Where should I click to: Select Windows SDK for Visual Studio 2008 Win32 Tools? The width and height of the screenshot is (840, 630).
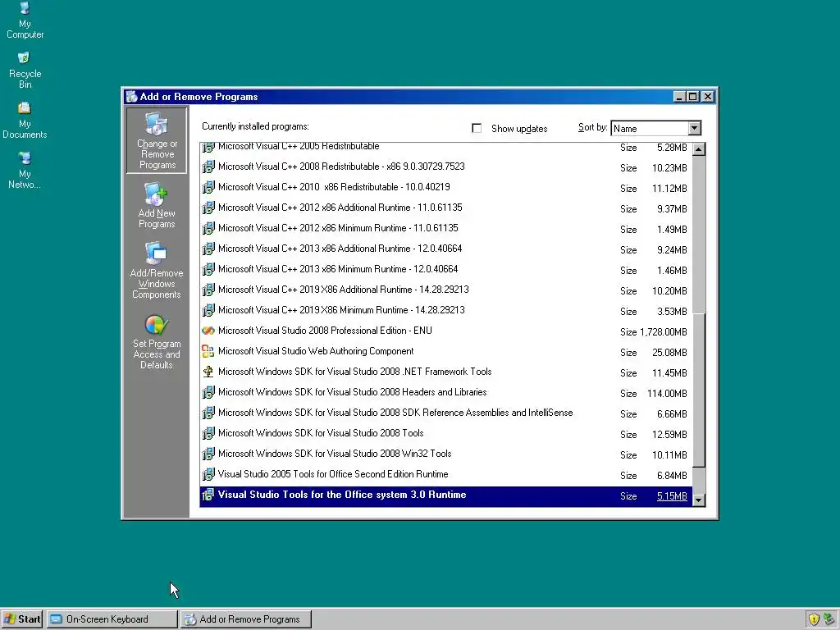tap(445, 454)
